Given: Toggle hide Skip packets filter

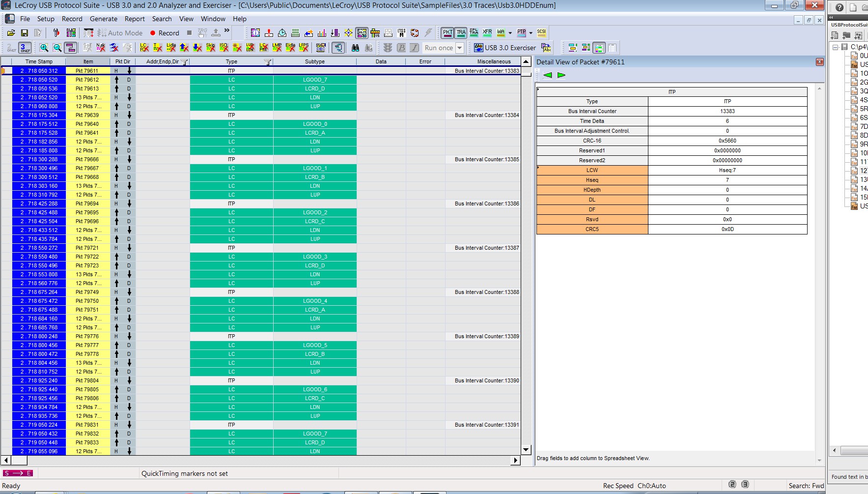Looking at the screenshot, I should [x=210, y=48].
